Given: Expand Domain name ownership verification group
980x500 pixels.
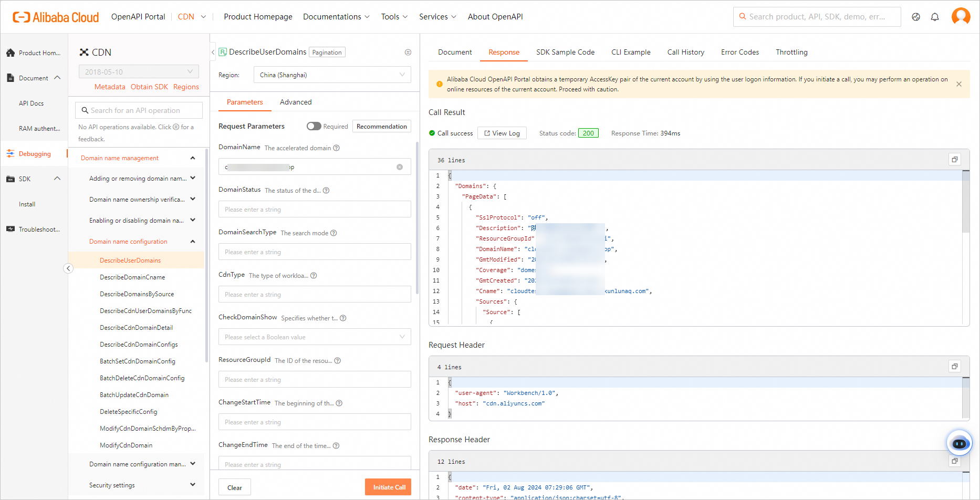Looking at the screenshot, I should [x=193, y=200].
